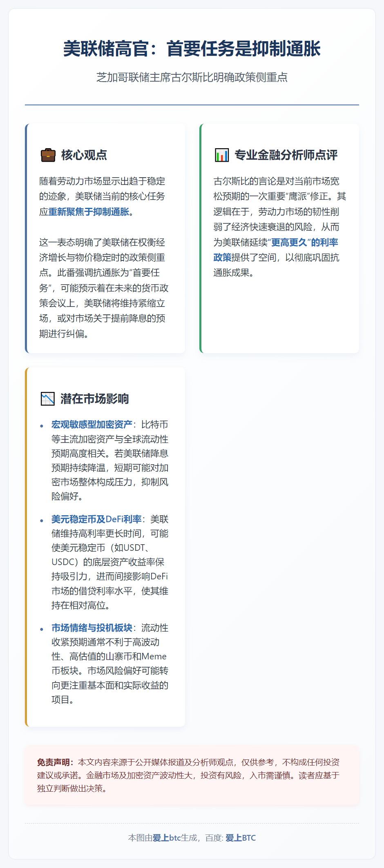Click bullet label 市场情绪与投机板块
This screenshot has height=868, width=384.
92,628
